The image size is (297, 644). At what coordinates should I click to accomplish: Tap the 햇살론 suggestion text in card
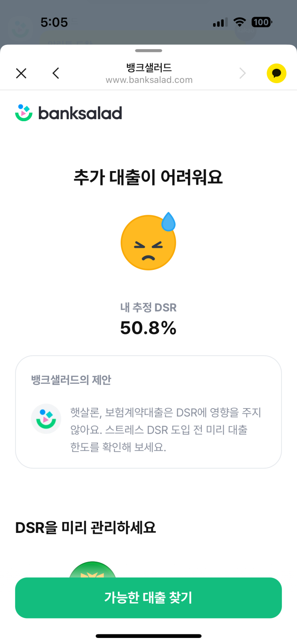coord(165,429)
